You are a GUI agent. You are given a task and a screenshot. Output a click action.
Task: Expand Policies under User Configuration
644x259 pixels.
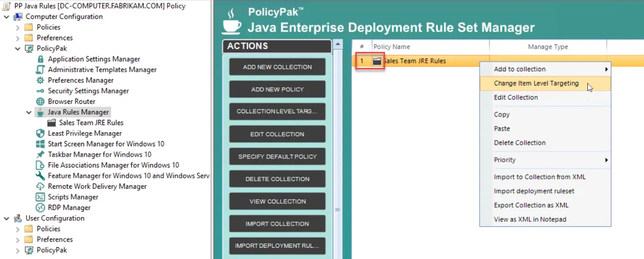[x=17, y=229]
